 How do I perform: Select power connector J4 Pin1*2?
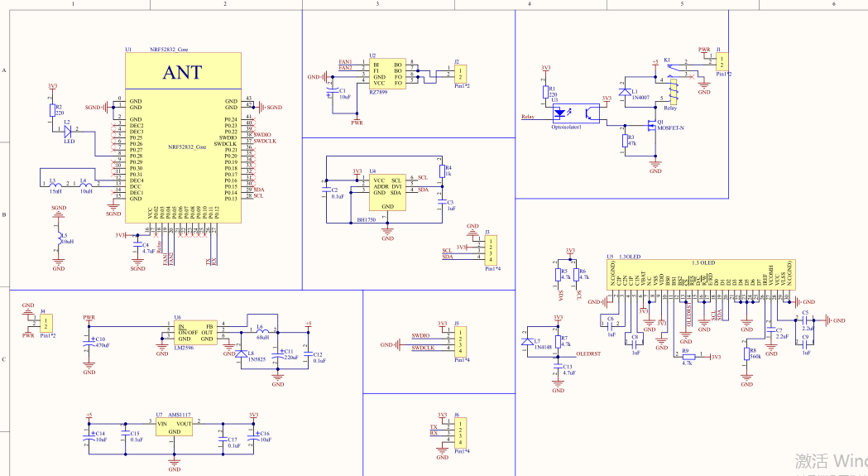pyautogui.click(x=46, y=323)
